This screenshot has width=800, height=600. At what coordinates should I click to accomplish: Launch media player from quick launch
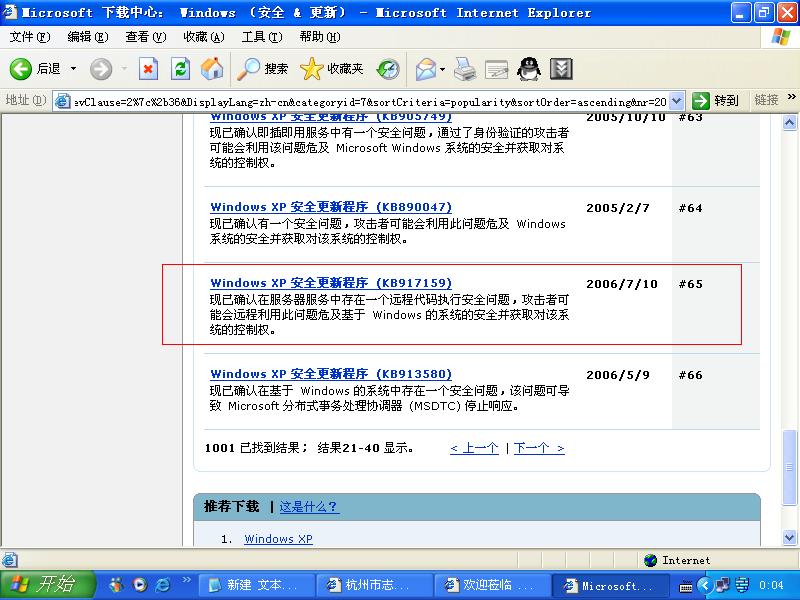pyautogui.click(x=139, y=585)
